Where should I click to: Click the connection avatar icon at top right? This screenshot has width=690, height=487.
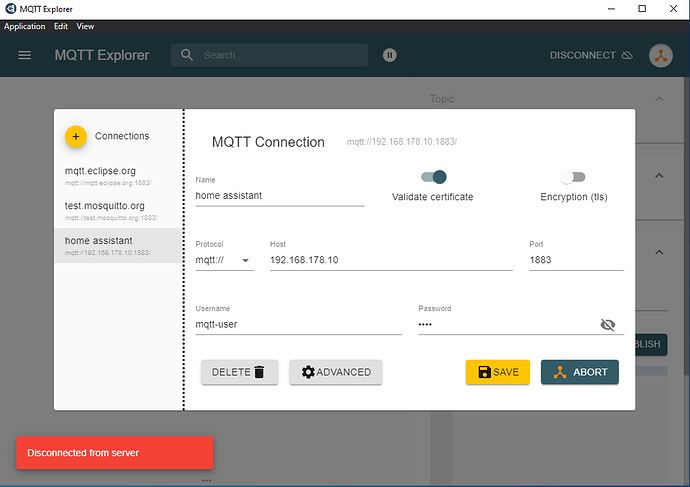pyautogui.click(x=661, y=55)
